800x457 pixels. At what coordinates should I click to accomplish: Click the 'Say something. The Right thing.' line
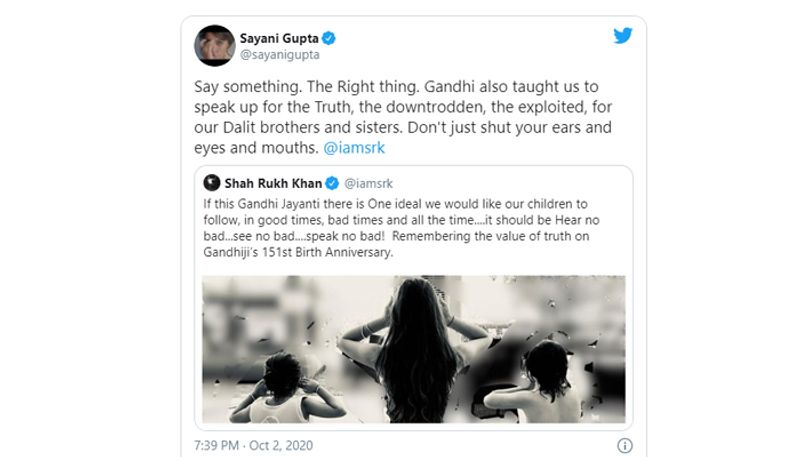pos(307,87)
